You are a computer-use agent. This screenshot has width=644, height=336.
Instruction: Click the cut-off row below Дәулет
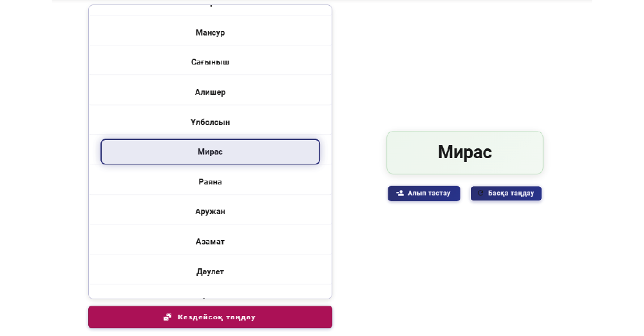tap(211, 292)
